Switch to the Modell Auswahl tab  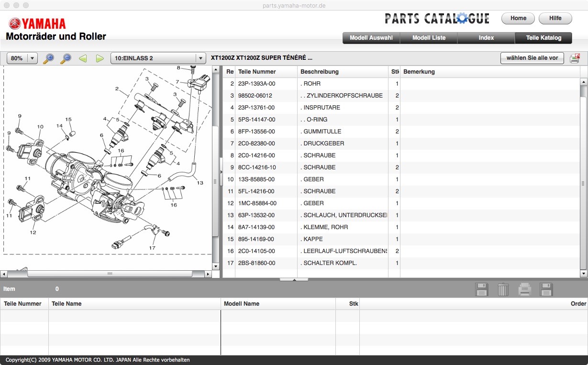point(371,38)
